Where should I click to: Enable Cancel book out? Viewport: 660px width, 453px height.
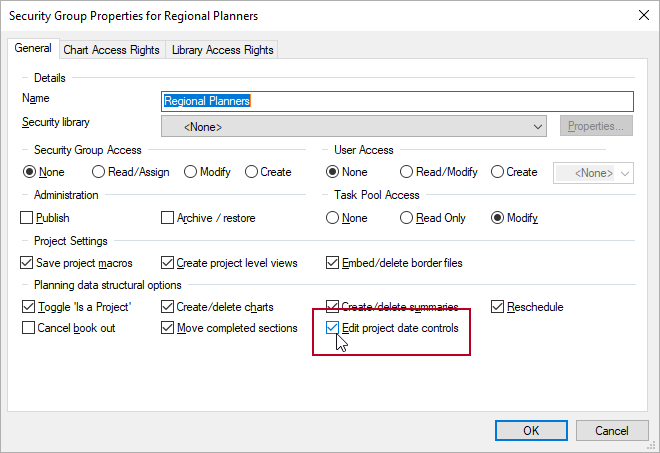coord(28,328)
